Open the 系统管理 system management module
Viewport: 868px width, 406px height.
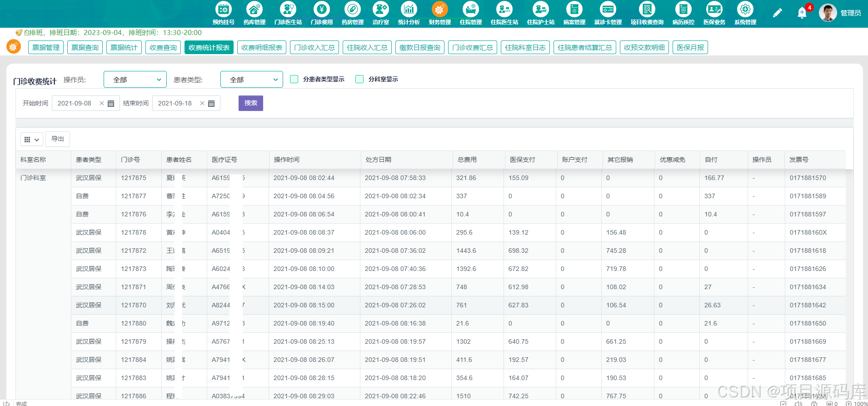click(x=745, y=13)
